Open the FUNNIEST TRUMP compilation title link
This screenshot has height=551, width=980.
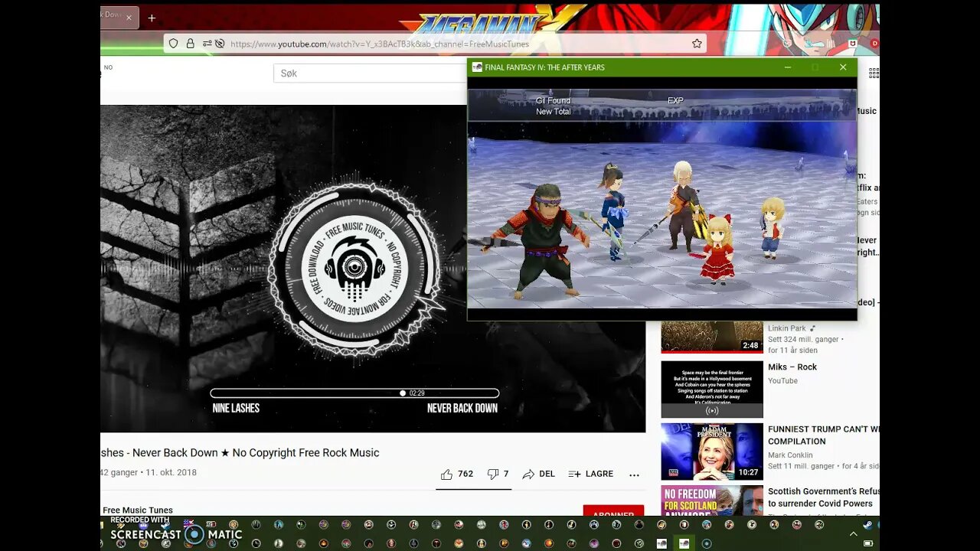(x=824, y=435)
